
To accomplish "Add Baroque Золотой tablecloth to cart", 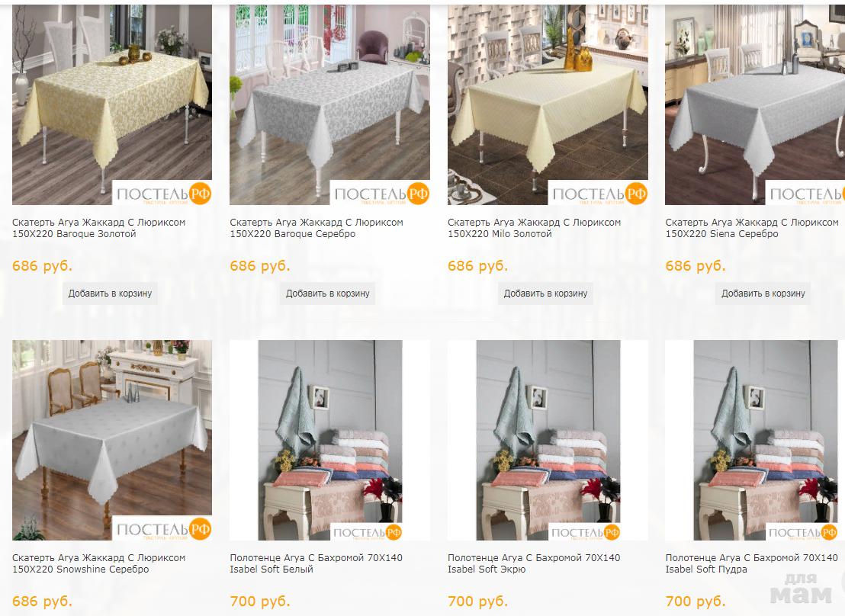I will point(110,294).
